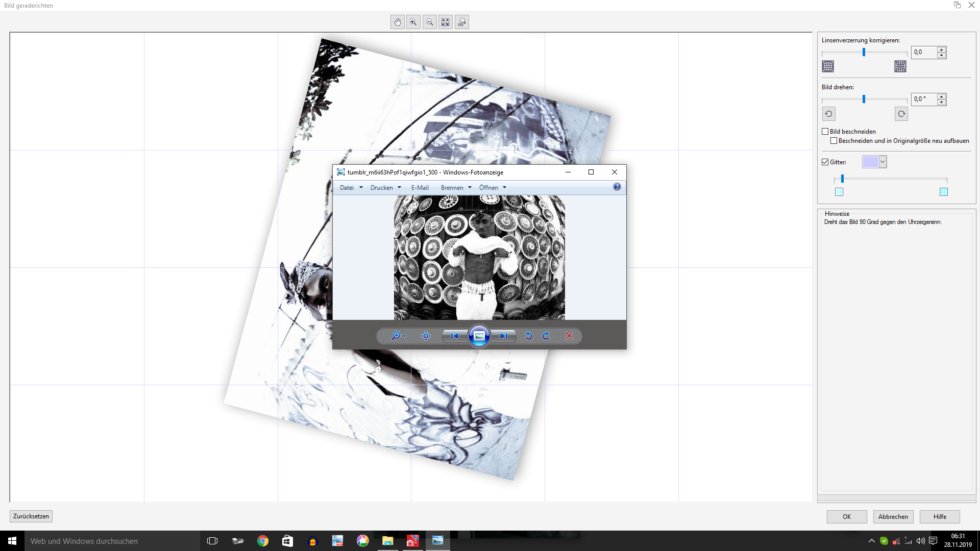Open Drucken menu in Fotoanzeige
Screen dimensions: 980x551
tap(386, 188)
